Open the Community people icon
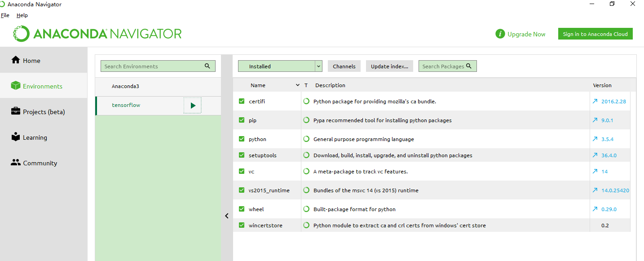644x261 pixels. (x=16, y=163)
